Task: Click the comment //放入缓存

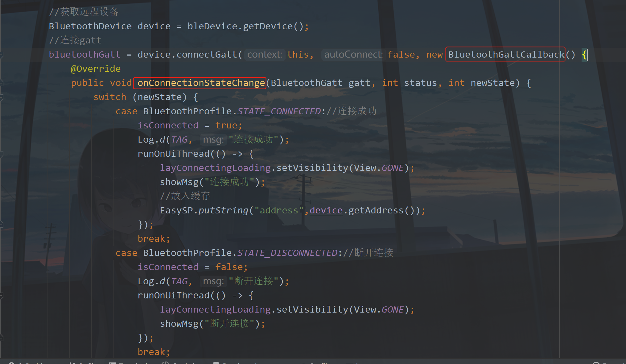Action: pos(185,196)
